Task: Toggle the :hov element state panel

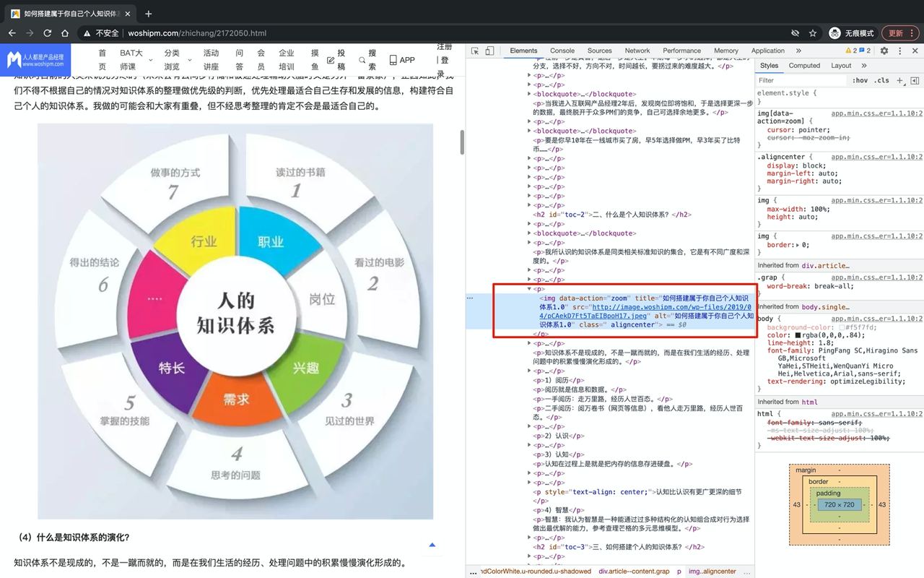Action: point(860,80)
